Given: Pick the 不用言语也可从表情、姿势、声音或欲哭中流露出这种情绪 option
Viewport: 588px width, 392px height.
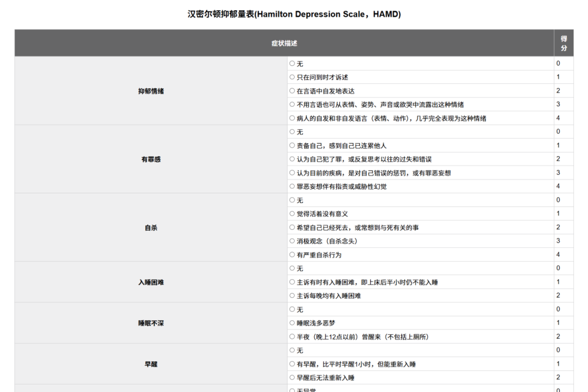Looking at the screenshot, I should [292, 105].
